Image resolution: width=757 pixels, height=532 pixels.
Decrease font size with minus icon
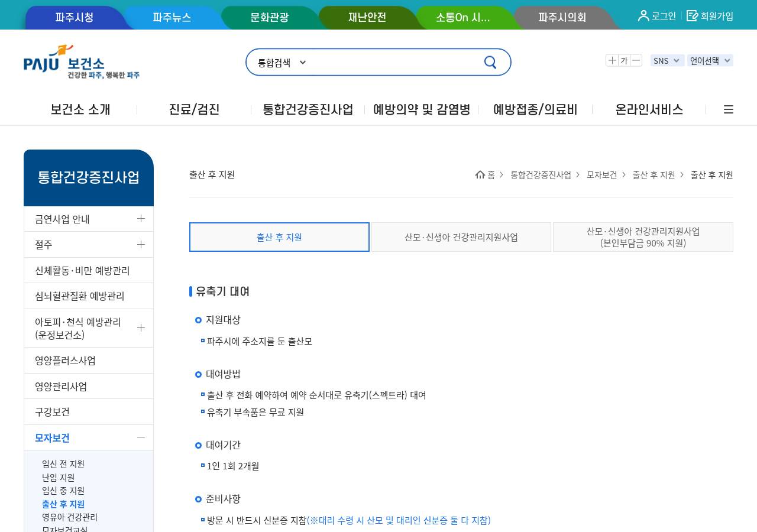pyautogui.click(x=636, y=60)
